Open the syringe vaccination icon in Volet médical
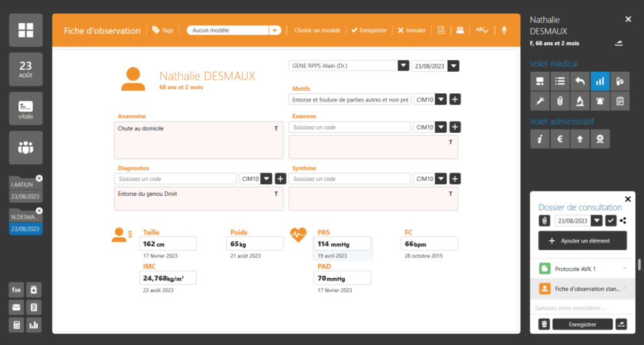Viewport: 644px width, 345px height. pos(539,101)
